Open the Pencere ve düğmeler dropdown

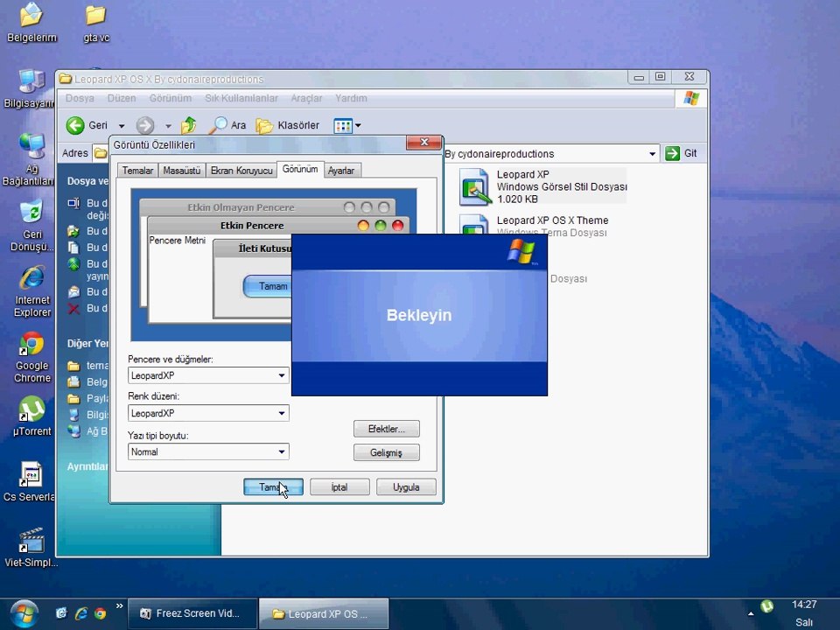tap(208, 375)
